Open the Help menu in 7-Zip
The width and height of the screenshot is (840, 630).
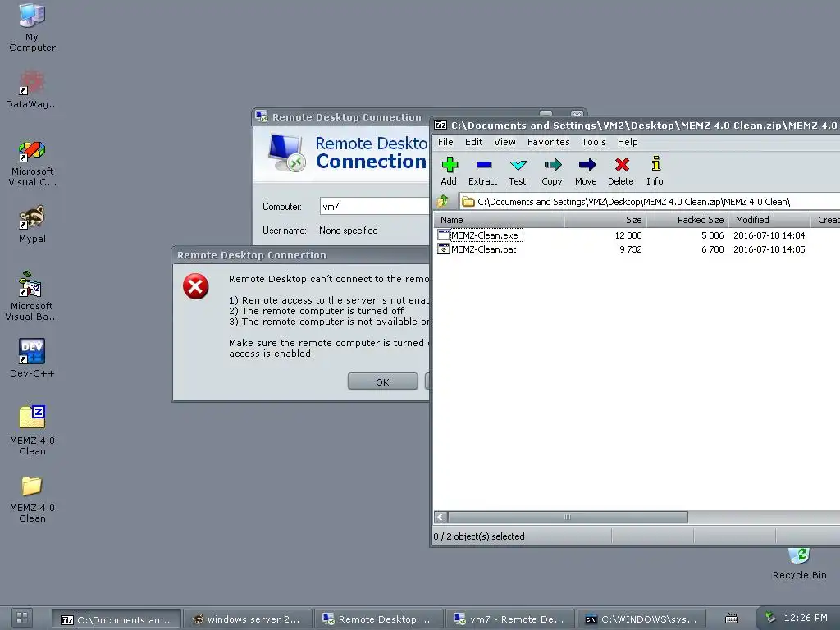click(628, 142)
